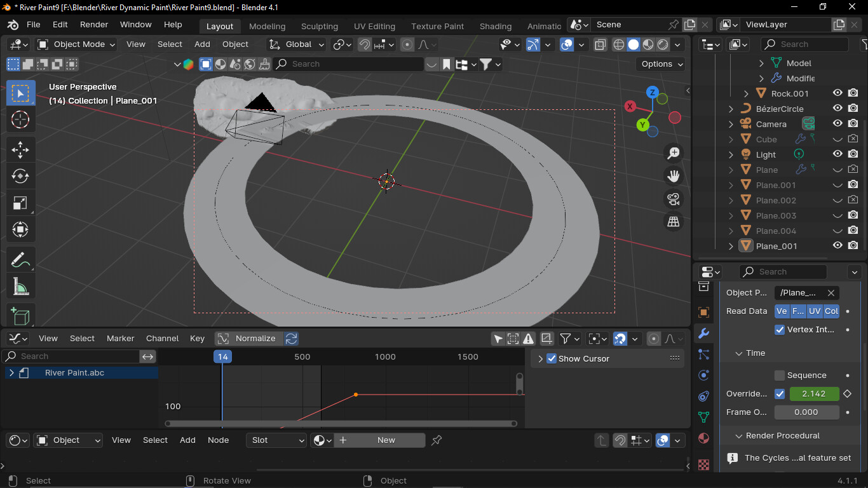The image size is (868, 488).
Task: Open the Marker menu in graph editor
Action: pos(120,339)
